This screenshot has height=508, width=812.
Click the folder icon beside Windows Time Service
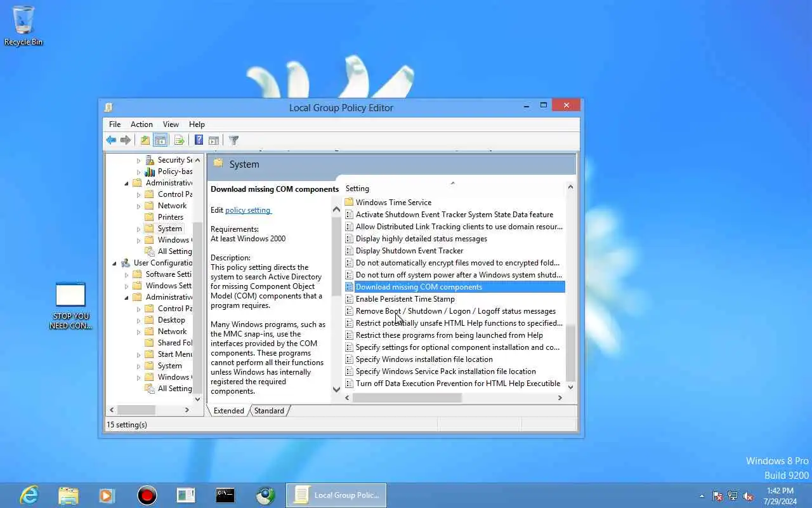click(349, 203)
